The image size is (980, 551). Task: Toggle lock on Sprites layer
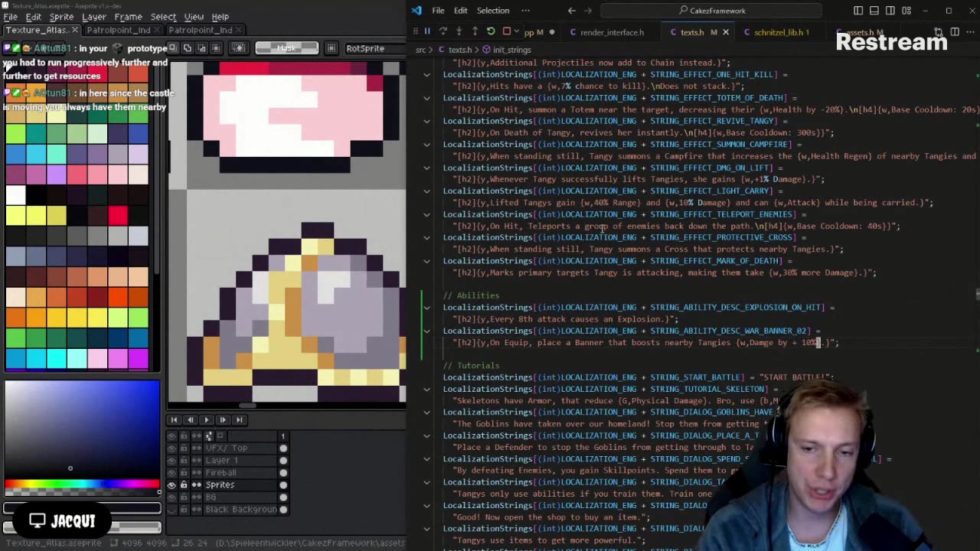184,485
